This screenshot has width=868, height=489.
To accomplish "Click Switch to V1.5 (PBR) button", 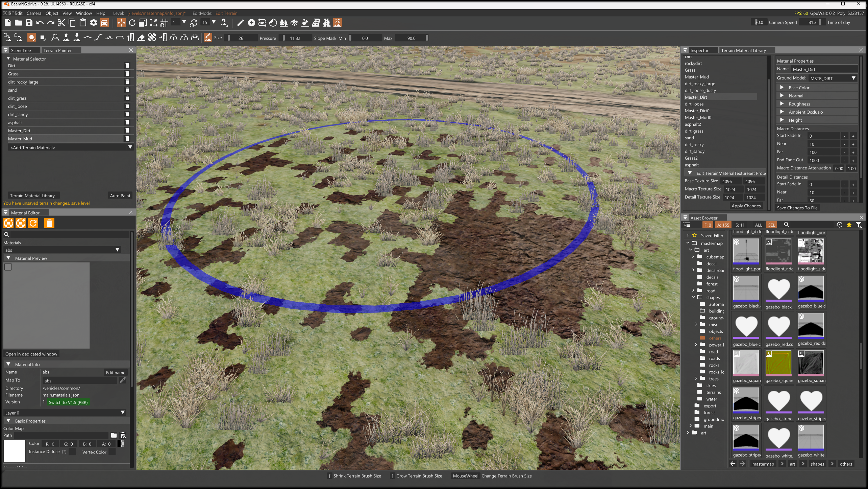I will point(68,402).
